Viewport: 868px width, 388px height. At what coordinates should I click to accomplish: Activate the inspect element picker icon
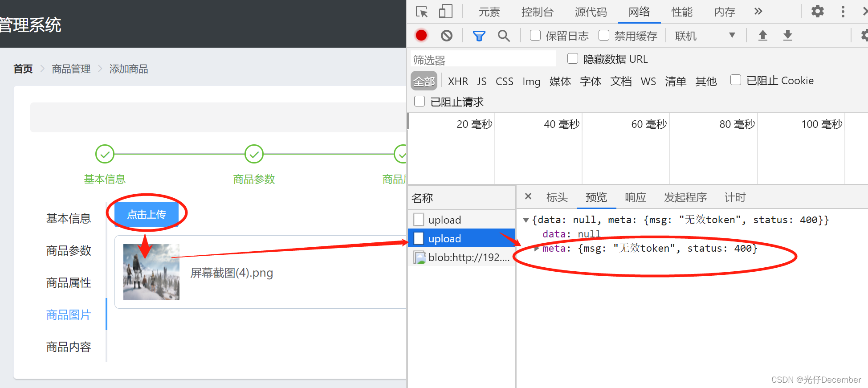pos(421,12)
